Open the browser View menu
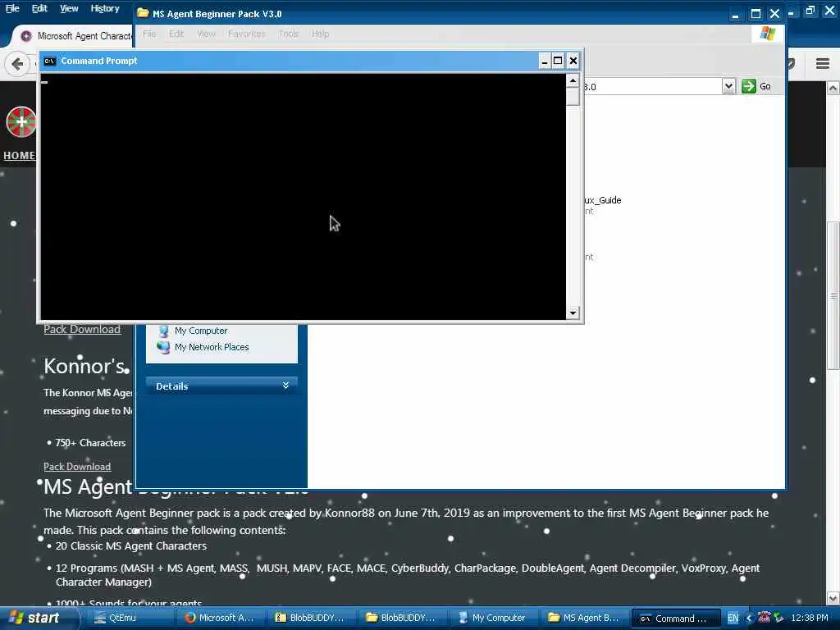840x630 pixels. [x=69, y=8]
